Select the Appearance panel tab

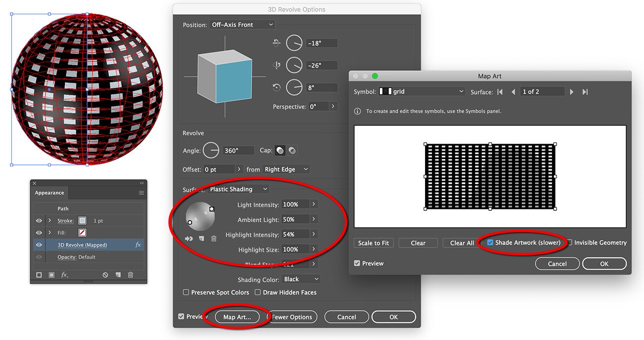pos(50,193)
